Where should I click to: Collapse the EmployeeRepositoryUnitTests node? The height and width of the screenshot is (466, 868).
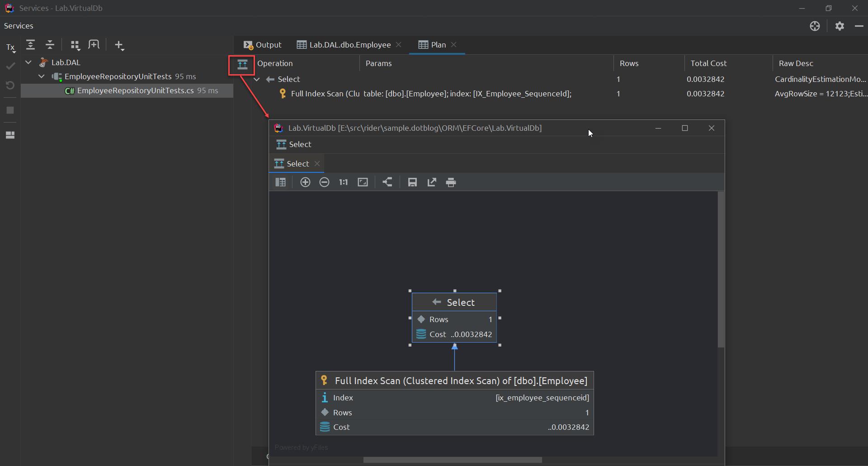41,76
